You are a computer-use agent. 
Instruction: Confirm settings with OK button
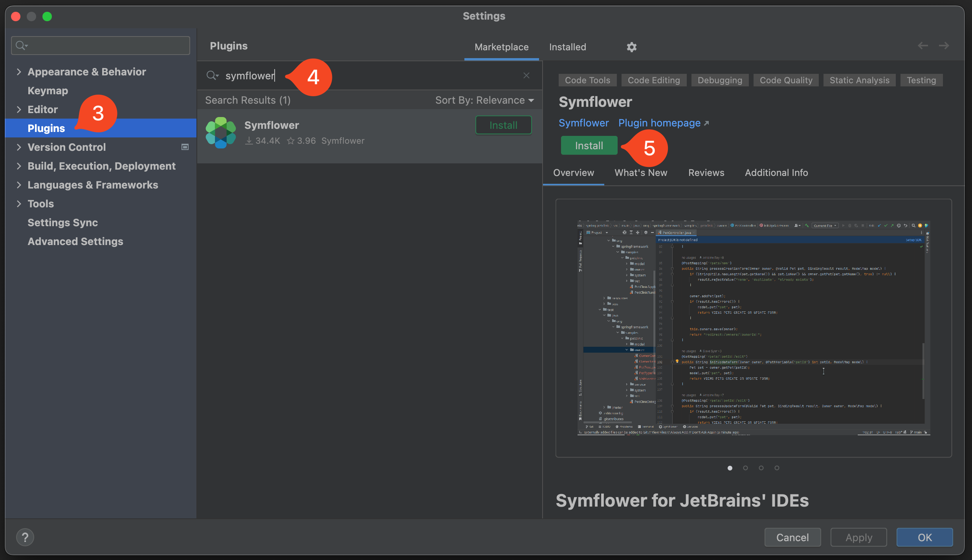pos(924,537)
